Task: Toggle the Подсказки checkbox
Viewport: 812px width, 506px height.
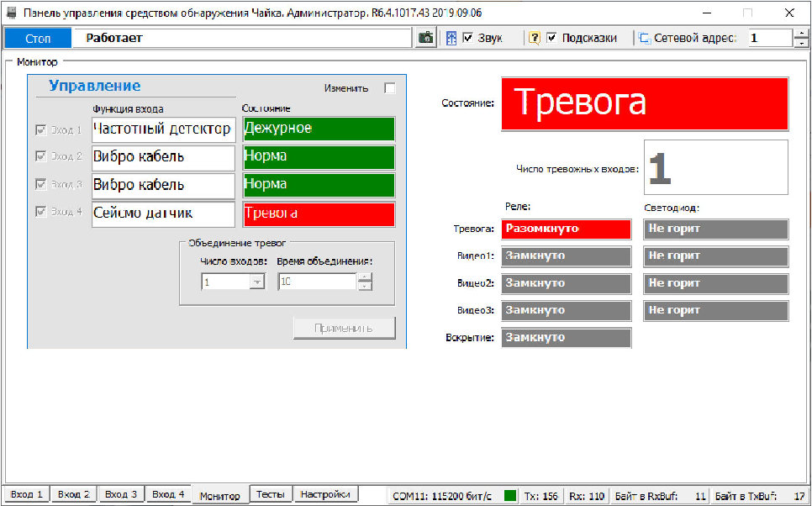Action: pos(551,38)
